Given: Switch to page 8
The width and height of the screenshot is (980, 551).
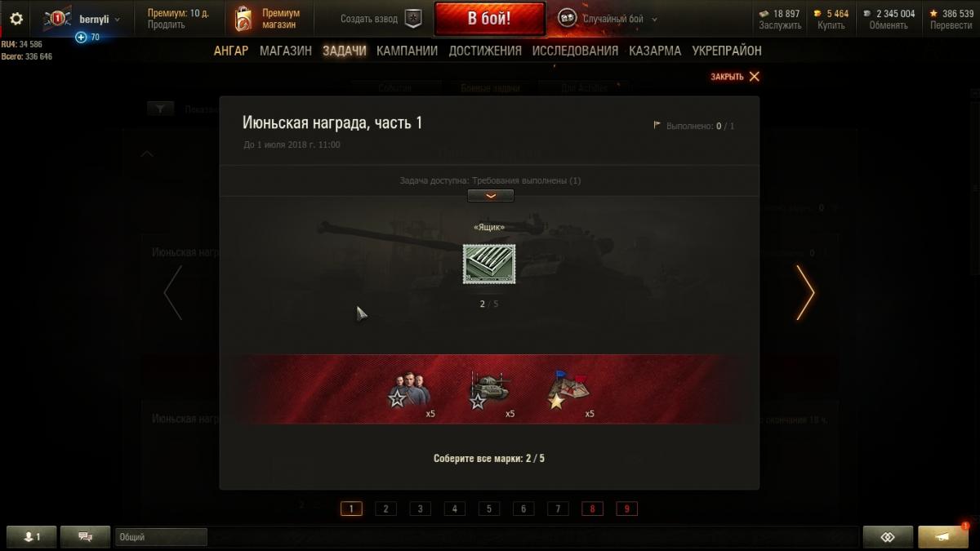Looking at the screenshot, I should tap(592, 509).
